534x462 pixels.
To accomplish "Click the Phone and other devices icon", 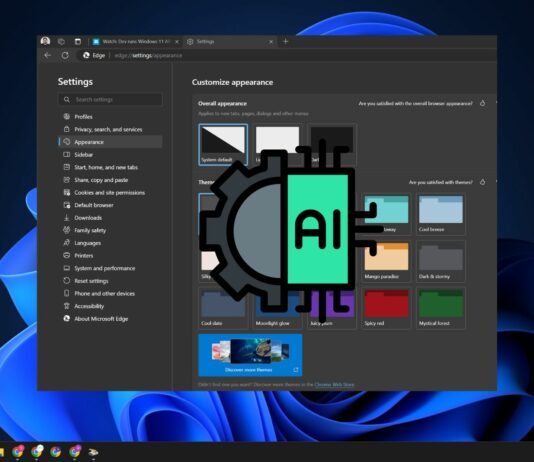I will click(x=67, y=293).
